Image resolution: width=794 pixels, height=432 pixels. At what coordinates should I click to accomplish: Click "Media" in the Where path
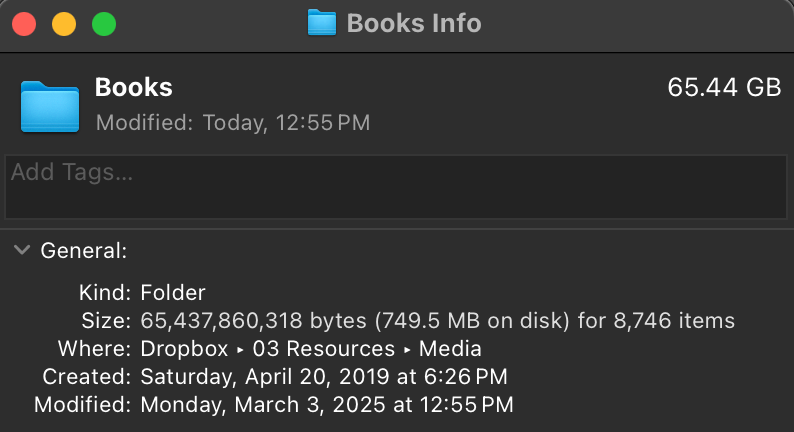[x=450, y=349]
